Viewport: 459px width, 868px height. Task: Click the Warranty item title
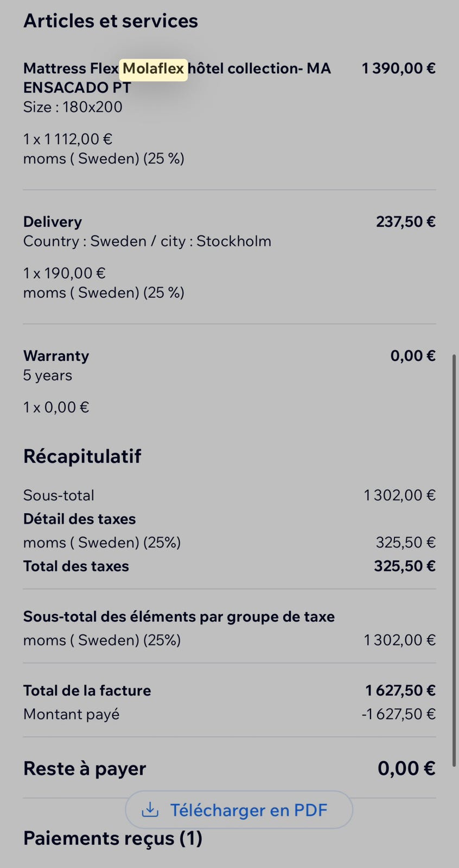tap(56, 356)
